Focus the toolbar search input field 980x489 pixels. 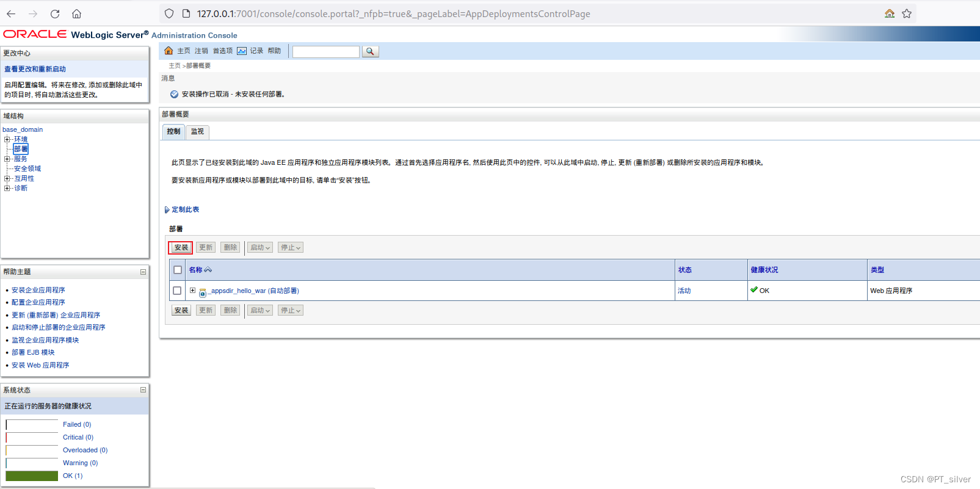[x=326, y=51]
